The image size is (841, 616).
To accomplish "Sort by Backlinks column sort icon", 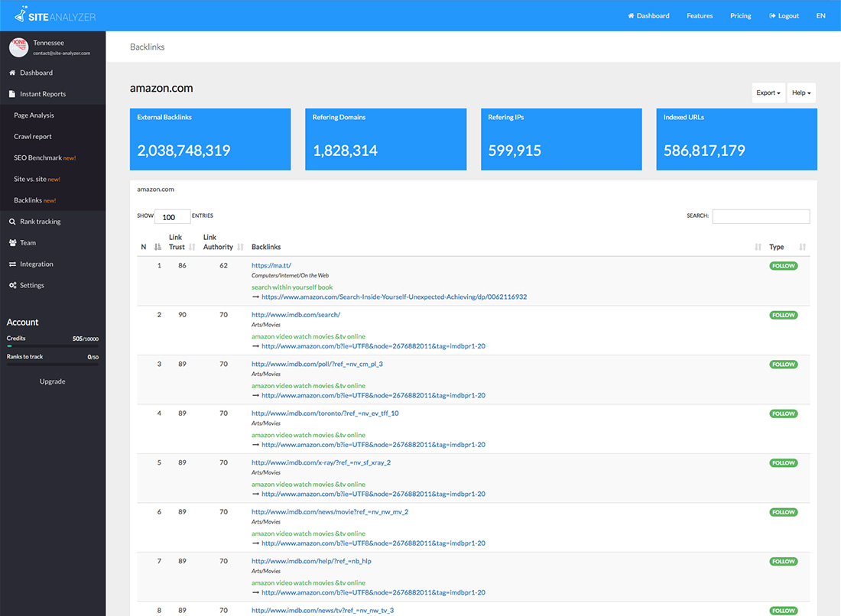I will pos(758,247).
